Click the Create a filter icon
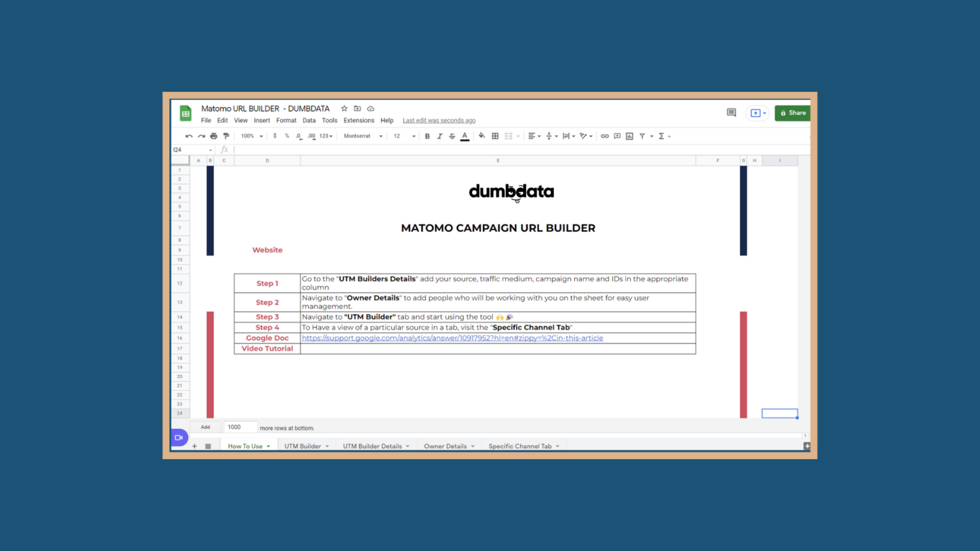980x551 pixels. coord(643,136)
